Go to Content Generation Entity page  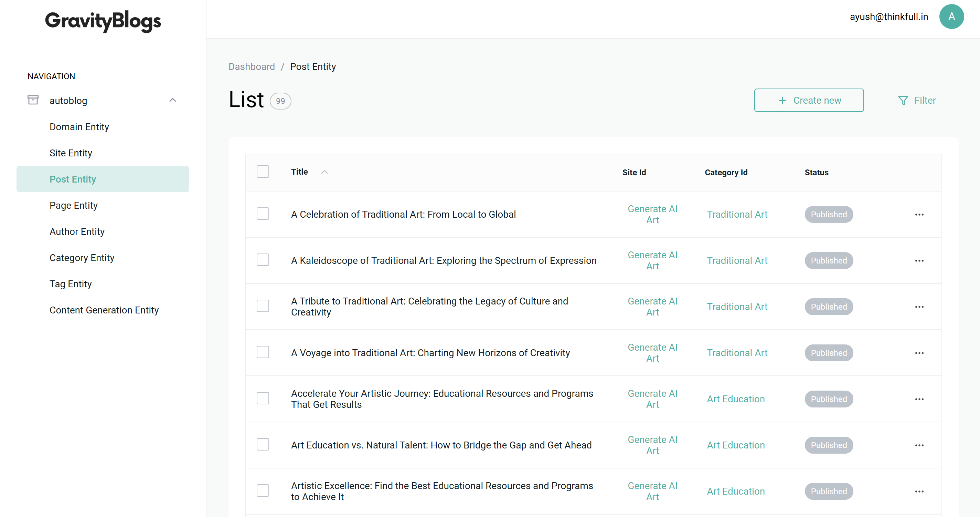click(x=104, y=310)
